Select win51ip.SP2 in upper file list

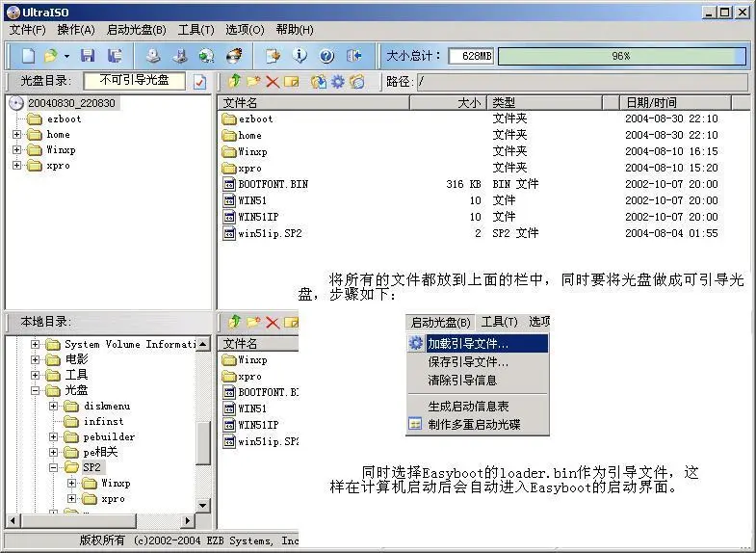pos(262,233)
